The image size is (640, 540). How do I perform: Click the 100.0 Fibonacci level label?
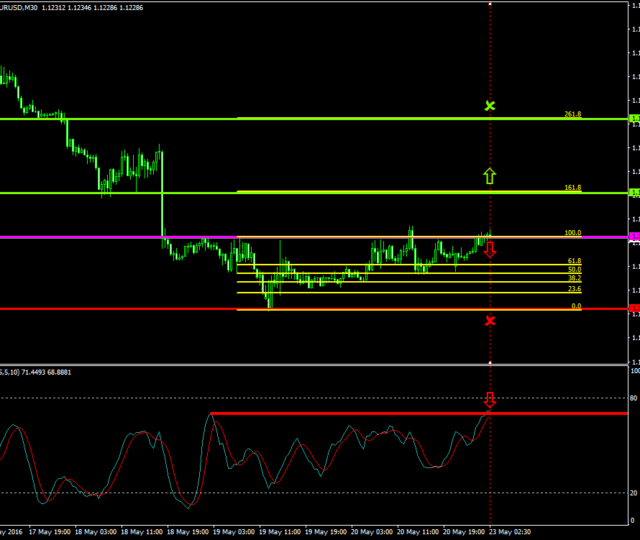pos(572,233)
